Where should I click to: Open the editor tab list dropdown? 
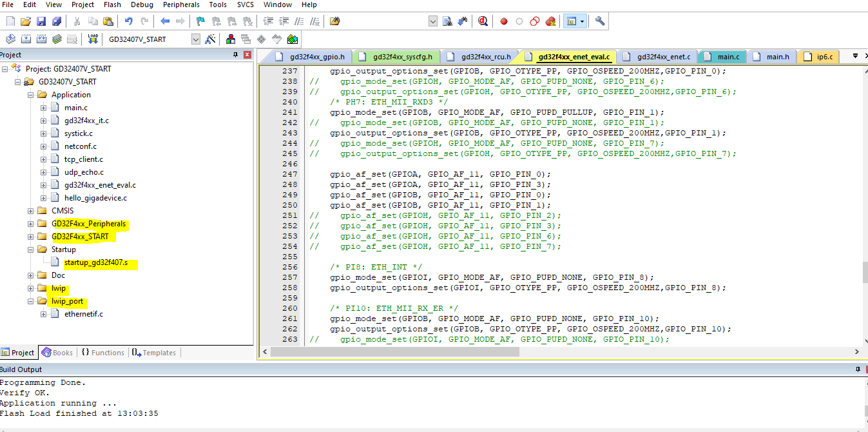[855, 56]
